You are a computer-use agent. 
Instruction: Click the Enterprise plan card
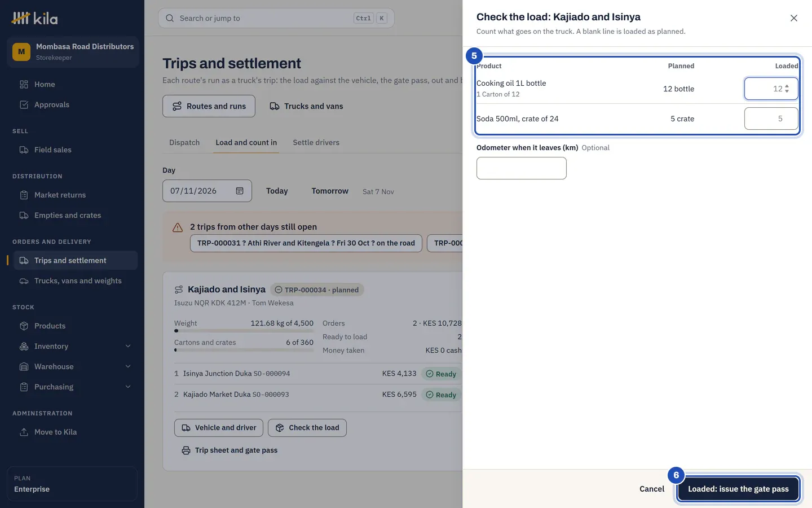click(x=72, y=484)
